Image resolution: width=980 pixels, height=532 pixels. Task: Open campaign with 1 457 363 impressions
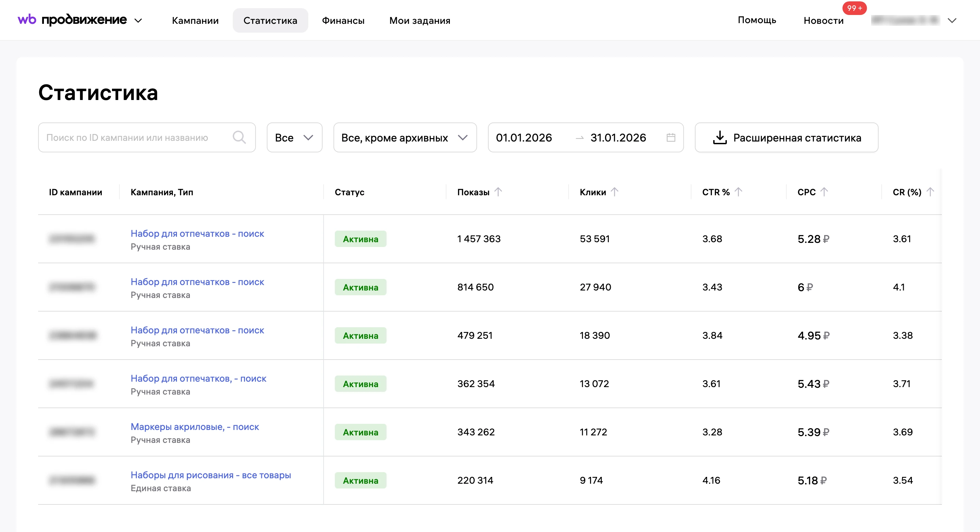197,233
